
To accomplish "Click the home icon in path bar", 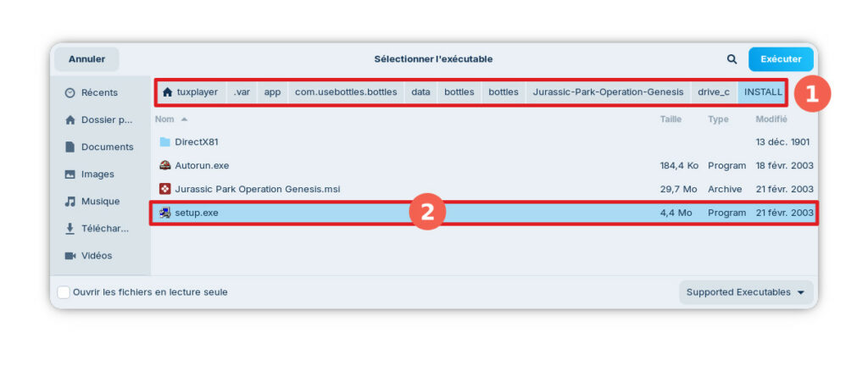I will [168, 91].
